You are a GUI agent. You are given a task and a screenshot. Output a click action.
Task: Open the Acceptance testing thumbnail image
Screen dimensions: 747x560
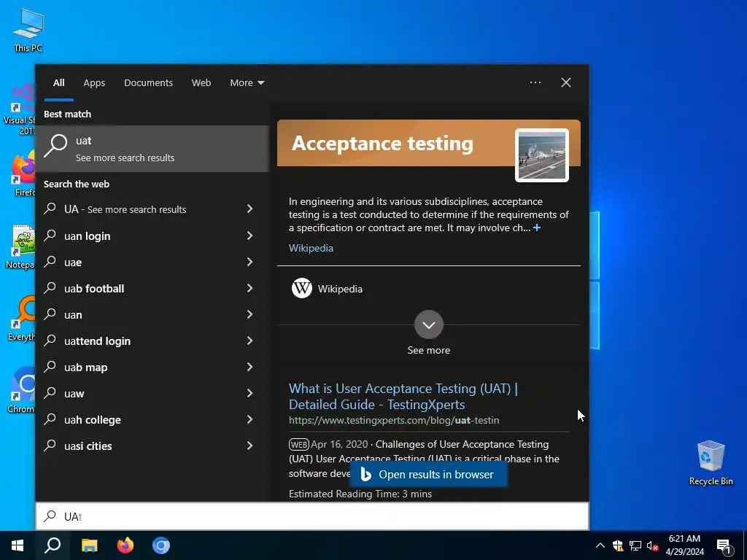click(542, 155)
